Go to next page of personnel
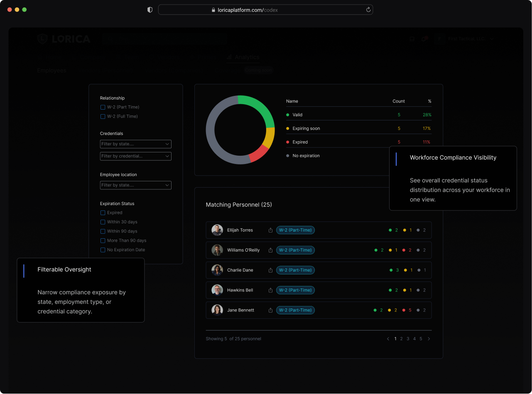This screenshot has height=394, width=532. [x=429, y=339]
